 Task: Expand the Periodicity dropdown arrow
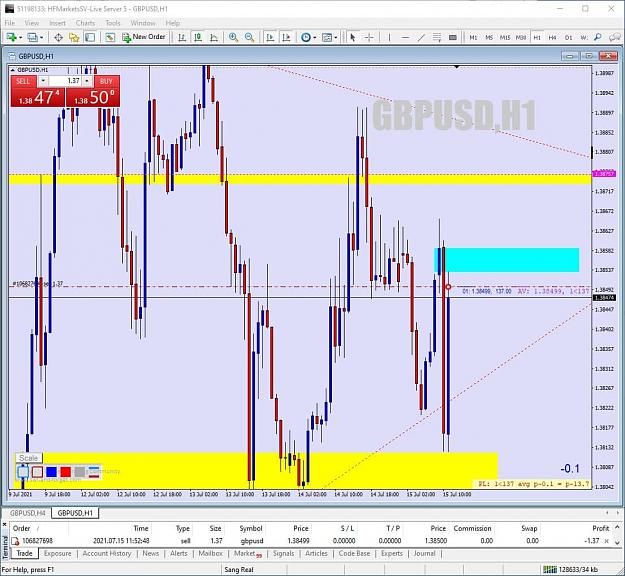[315, 37]
